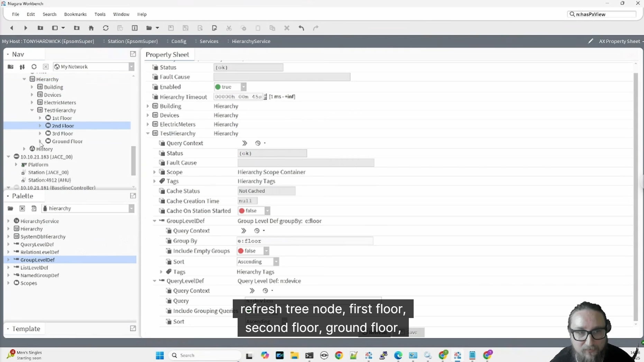Click the property sheet vertical scrollbar
The height and width of the screenshot is (362, 644).
tap(635, 194)
